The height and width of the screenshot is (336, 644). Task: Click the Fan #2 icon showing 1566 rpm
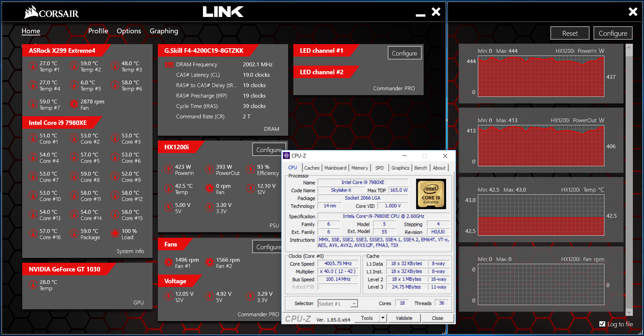pos(210,262)
